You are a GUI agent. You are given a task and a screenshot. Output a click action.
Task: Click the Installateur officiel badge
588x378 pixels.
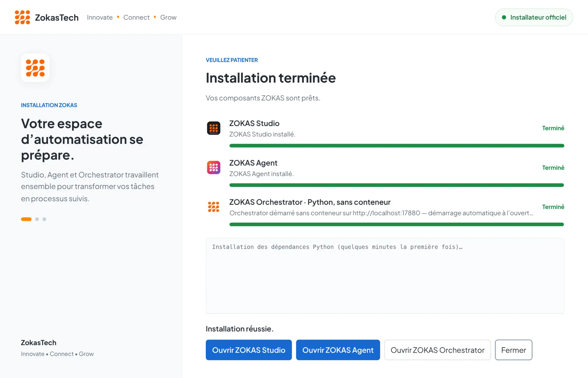click(534, 17)
